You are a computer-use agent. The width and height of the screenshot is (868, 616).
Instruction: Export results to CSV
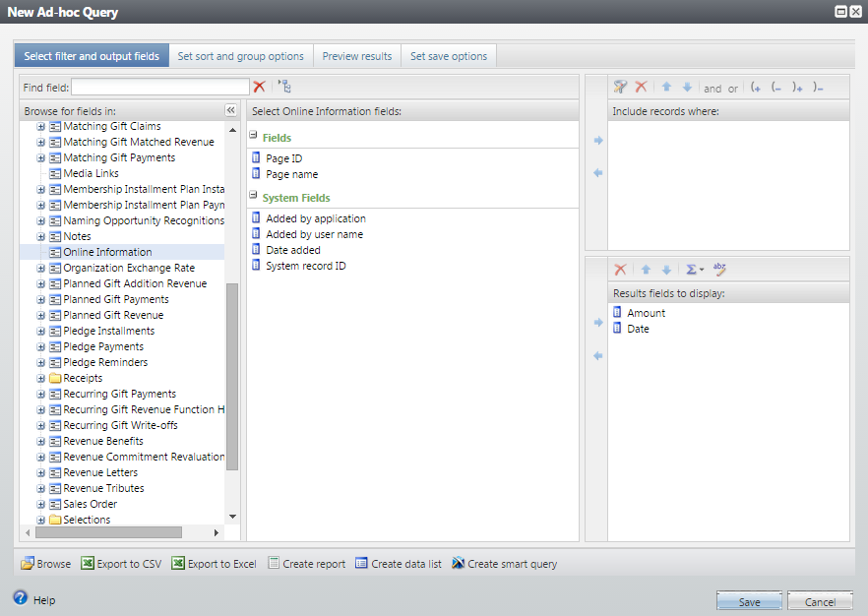pos(121,564)
